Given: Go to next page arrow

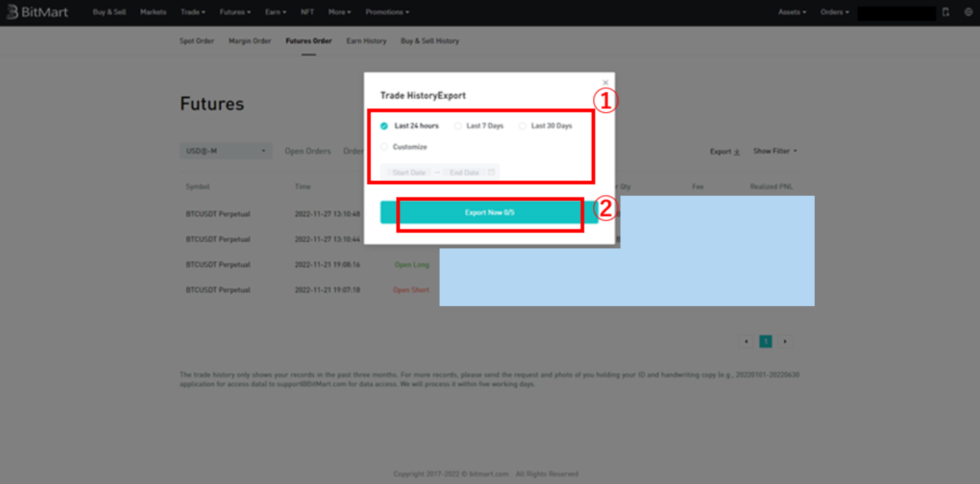Looking at the screenshot, I should [785, 341].
